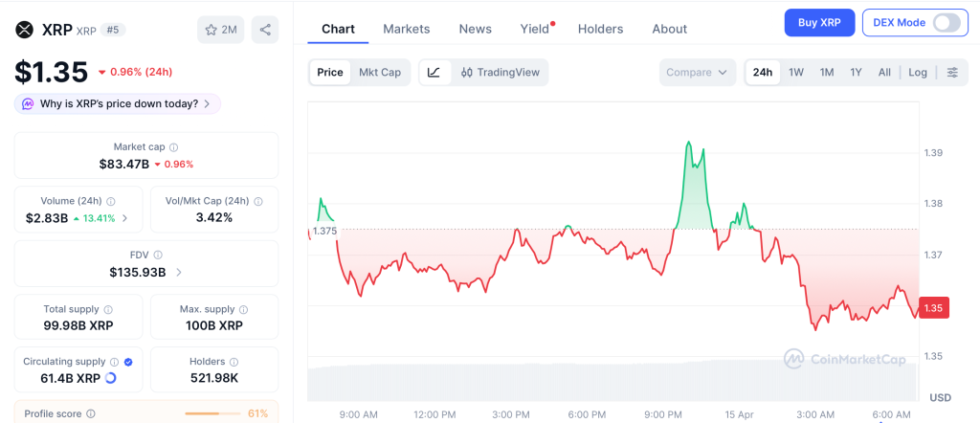
Task: Open the Compare dropdown
Action: pyautogui.click(x=698, y=73)
